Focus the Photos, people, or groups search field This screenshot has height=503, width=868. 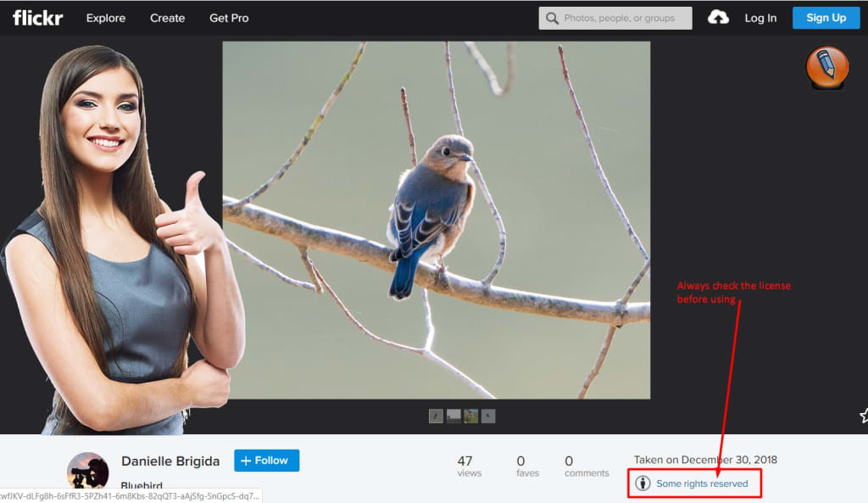click(615, 19)
